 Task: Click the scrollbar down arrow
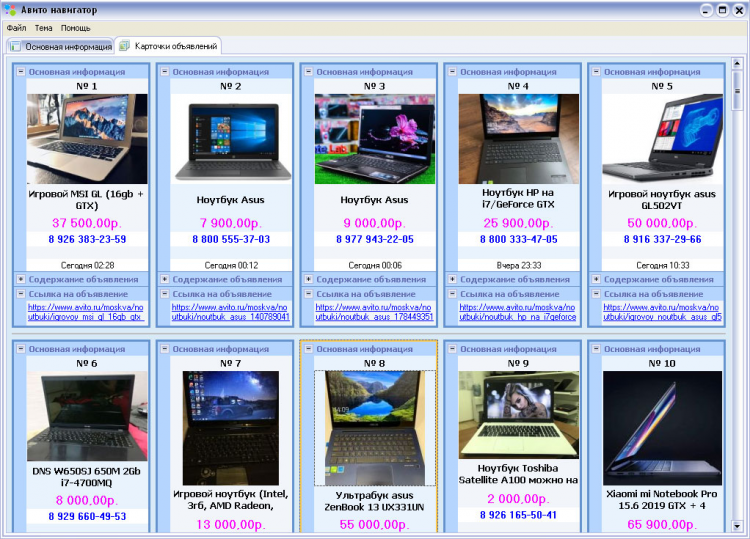[x=737, y=527]
